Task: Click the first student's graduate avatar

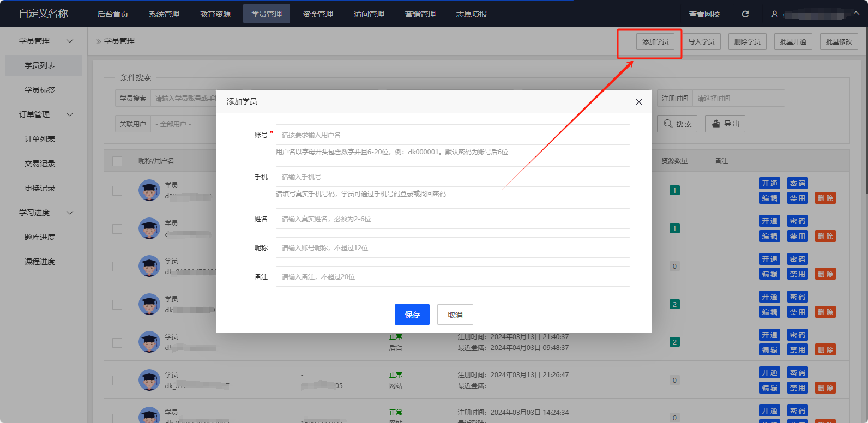Action: (x=149, y=190)
